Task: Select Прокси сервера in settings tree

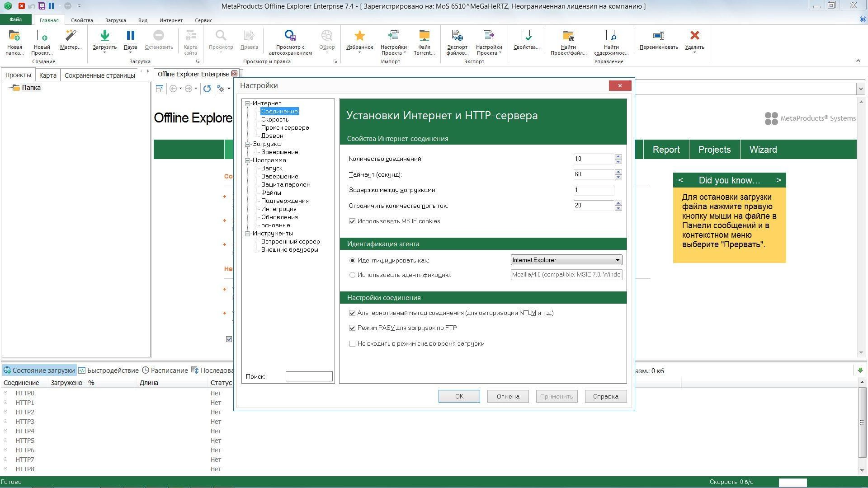Action: [x=285, y=128]
